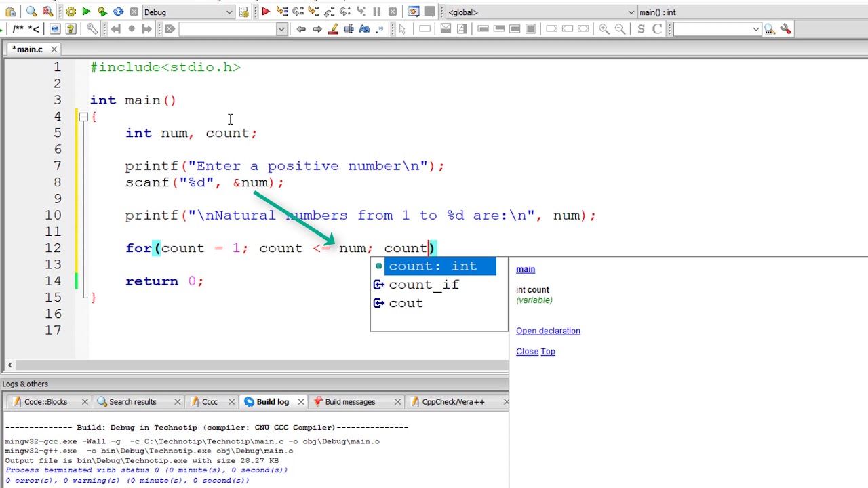Click the Close link in documentation popup
Image resolution: width=868 pixels, height=488 pixels.
point(527,351)
